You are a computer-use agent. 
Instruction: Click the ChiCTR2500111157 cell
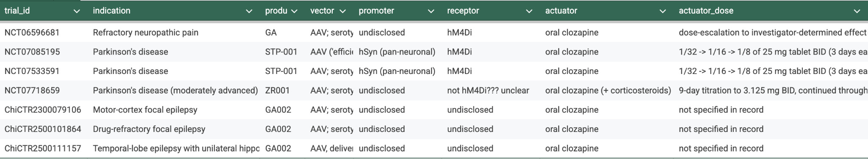[43, 148]
